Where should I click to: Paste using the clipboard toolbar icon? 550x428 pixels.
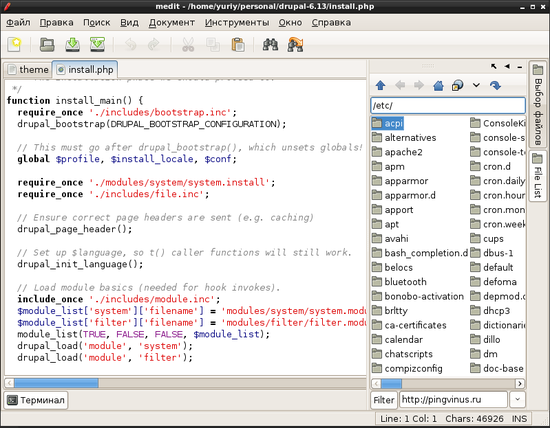[x=238, y=45]
